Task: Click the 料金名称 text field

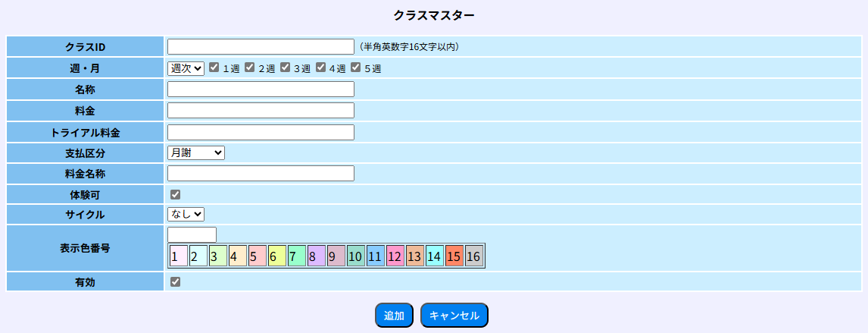Action: (261, 174)
